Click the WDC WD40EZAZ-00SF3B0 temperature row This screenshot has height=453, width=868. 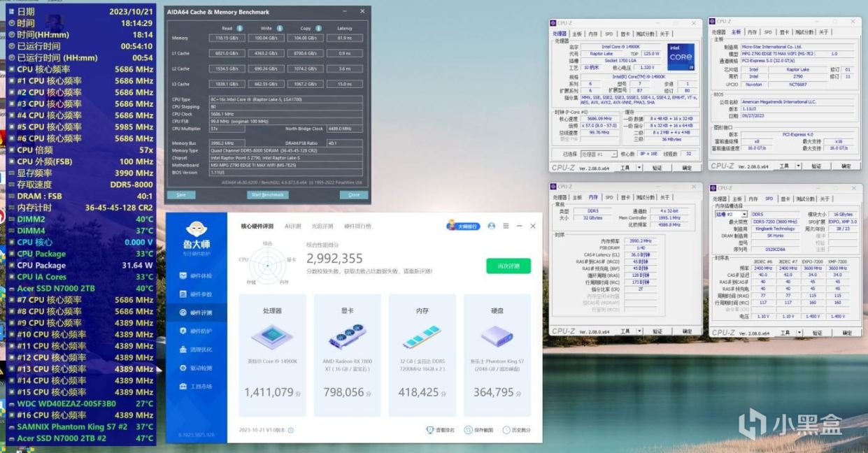click(x=81, y=403)
